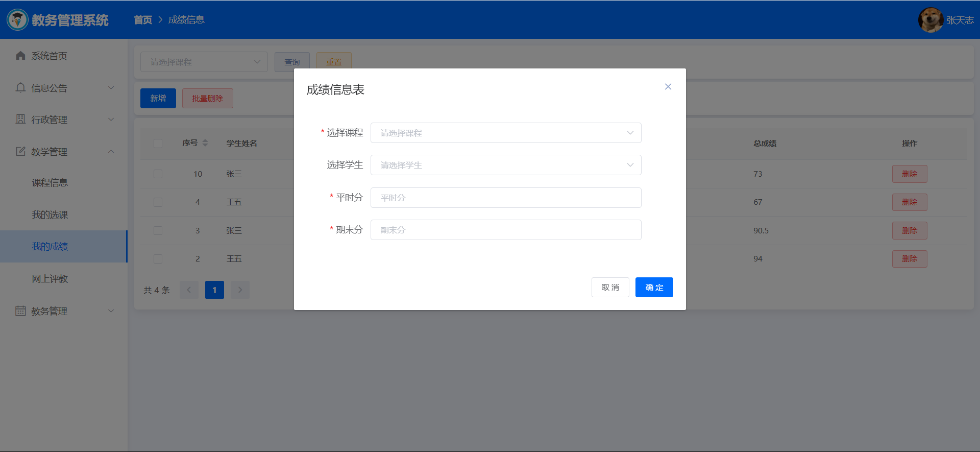Viewport: 980px width, 452px height.
Task: Check the row checkbox for 序号 4
Action: pyautogui.click(x=158, y=202)
